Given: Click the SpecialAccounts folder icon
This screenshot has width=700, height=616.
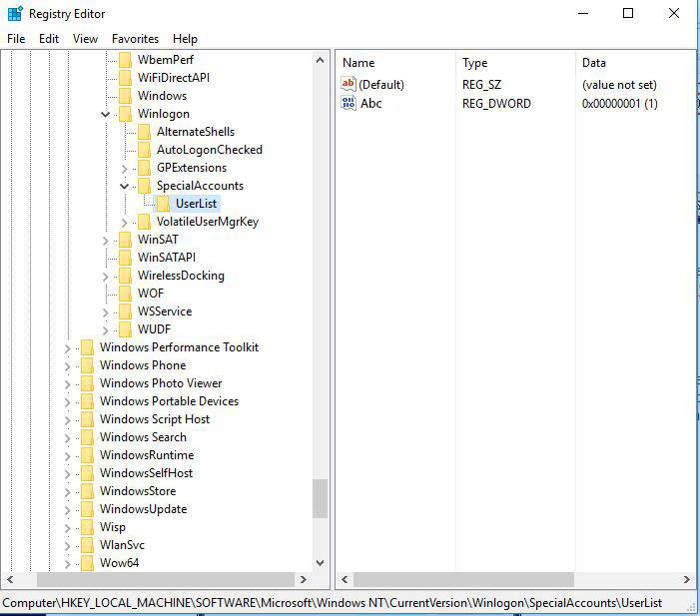Looking at the screenshot, I should pyautogui.click(x=144, y=186).
